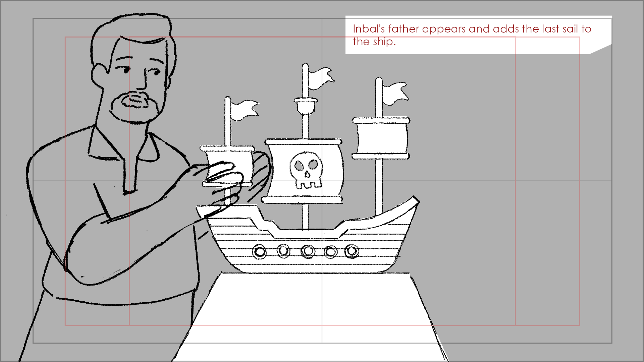
Task: Click the caption text about Inbal's father
Action: [472, 35]
